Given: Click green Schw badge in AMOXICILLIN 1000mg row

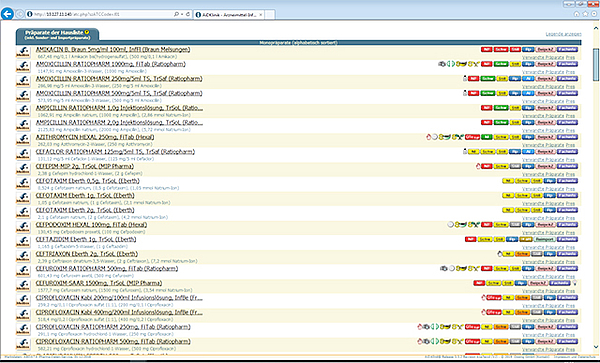Looking at the screenshot, I should 501,64.
